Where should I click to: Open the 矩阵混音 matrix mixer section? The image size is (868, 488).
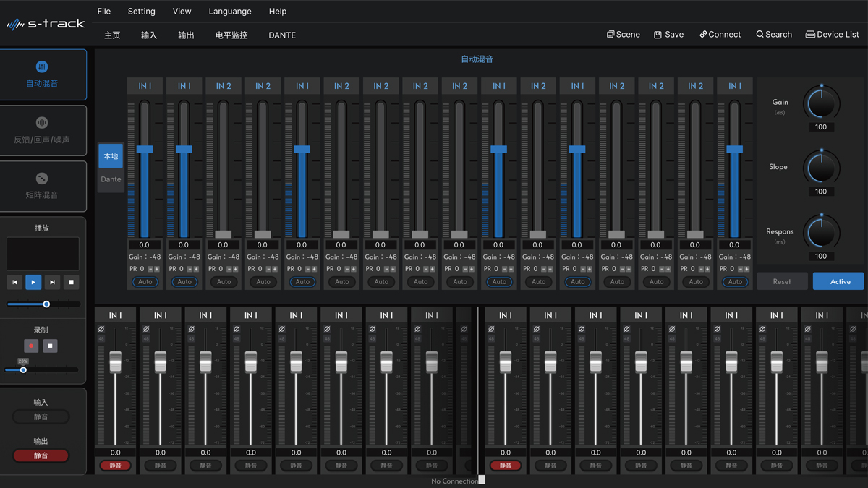tap(42, 187)
